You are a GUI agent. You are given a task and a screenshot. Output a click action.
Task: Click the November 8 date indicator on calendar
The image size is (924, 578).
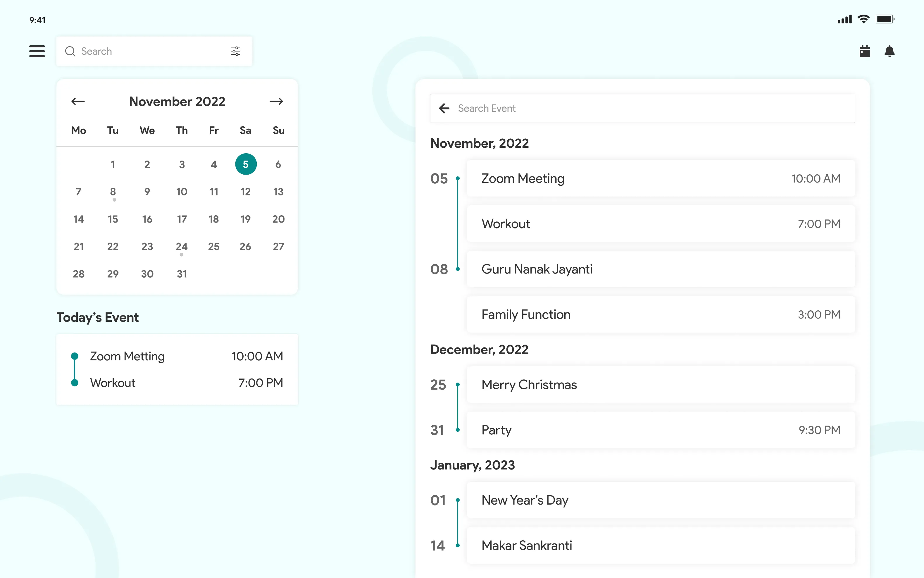tap(113, 192)
